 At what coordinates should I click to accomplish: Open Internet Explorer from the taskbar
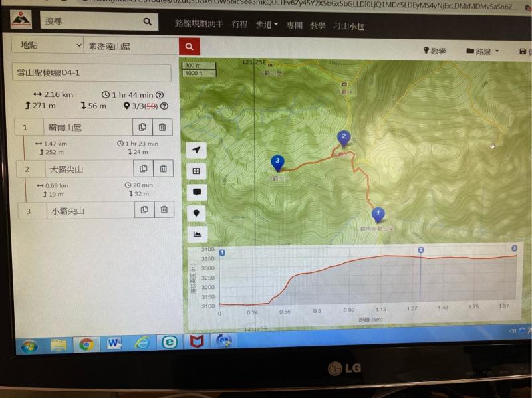click(142, 343)
